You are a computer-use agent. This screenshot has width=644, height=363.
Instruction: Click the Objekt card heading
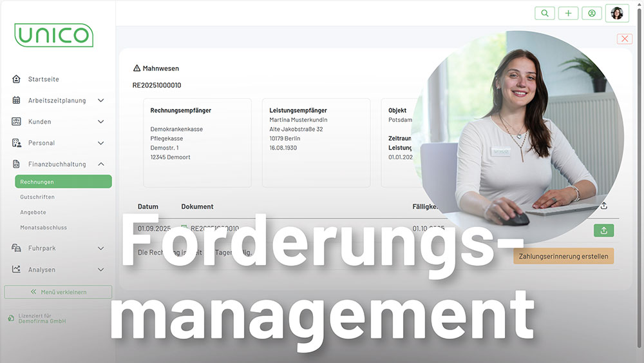click(397, 110)
